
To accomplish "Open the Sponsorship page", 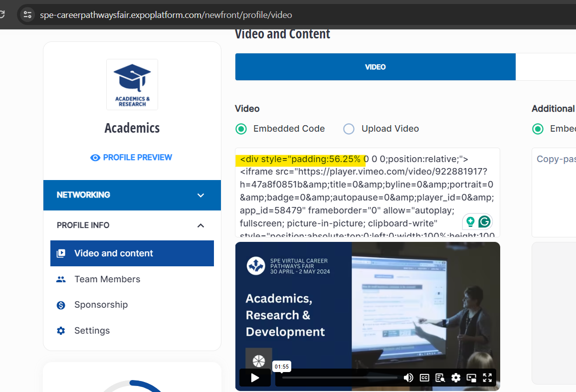I will 101,305.
